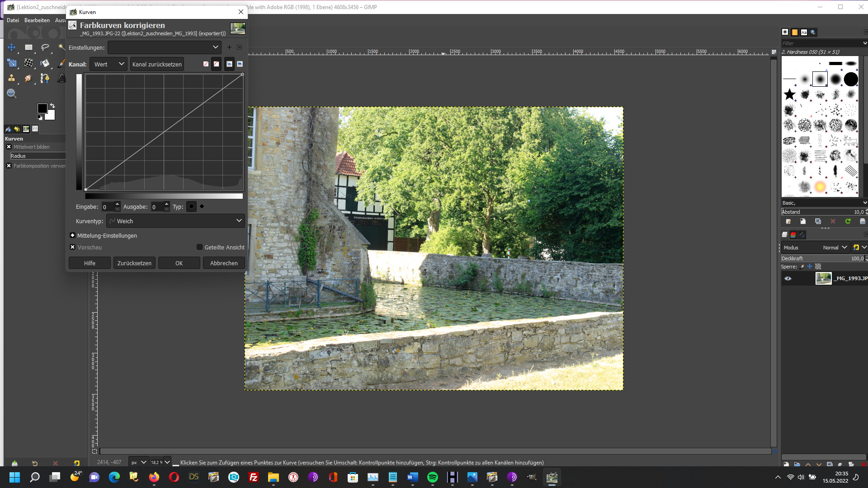Expand Mittelung-Einstellungen section
This screenshot has width=868, height=488.
[72, 235]
